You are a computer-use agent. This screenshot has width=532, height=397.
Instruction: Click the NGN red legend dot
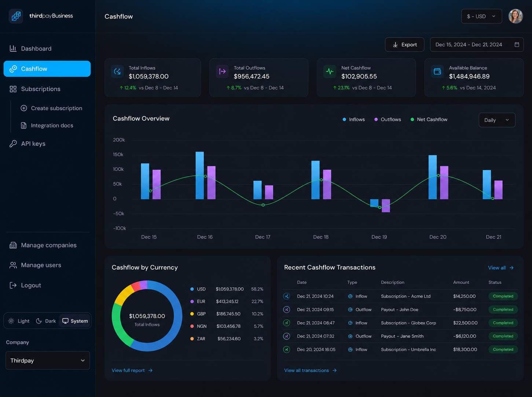tap(192, 326)
